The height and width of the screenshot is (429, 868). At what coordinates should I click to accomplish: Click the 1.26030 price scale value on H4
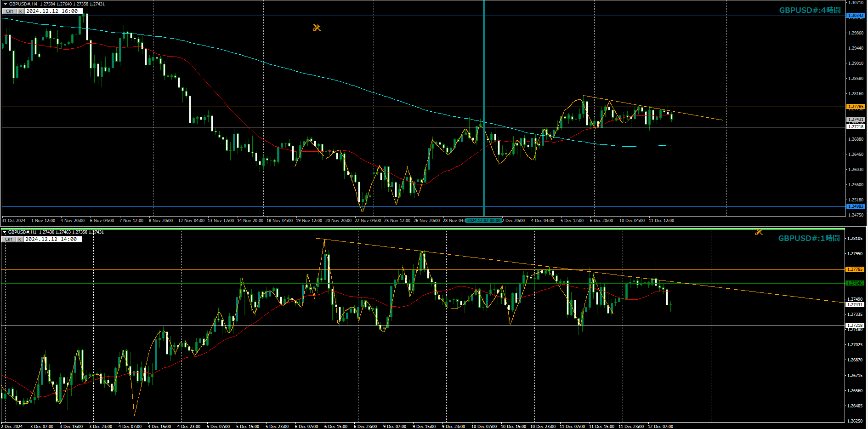[856, 170]
